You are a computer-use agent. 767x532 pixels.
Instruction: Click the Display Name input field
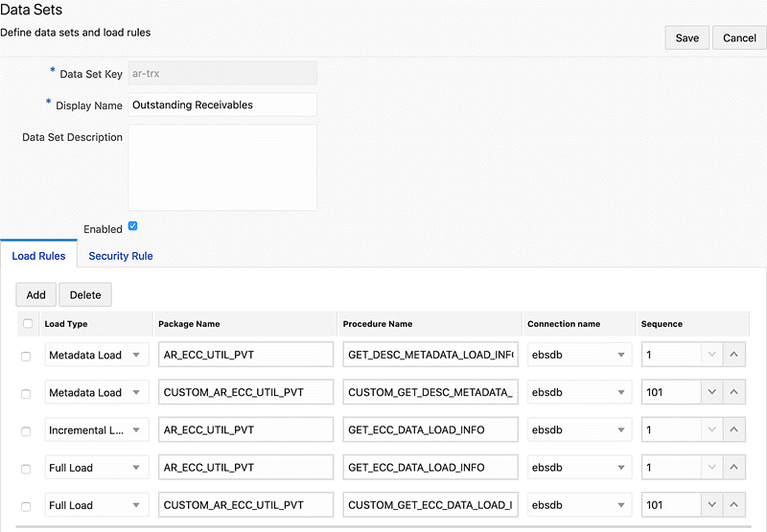coord(222,104)
